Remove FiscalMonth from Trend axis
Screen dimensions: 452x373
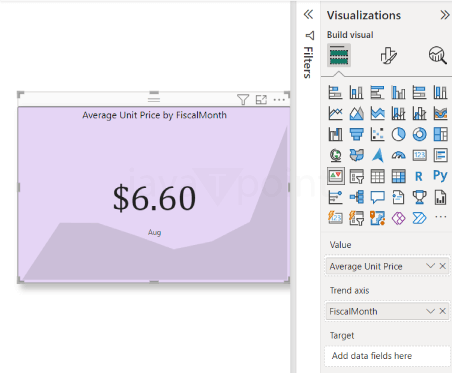[443, 311]
